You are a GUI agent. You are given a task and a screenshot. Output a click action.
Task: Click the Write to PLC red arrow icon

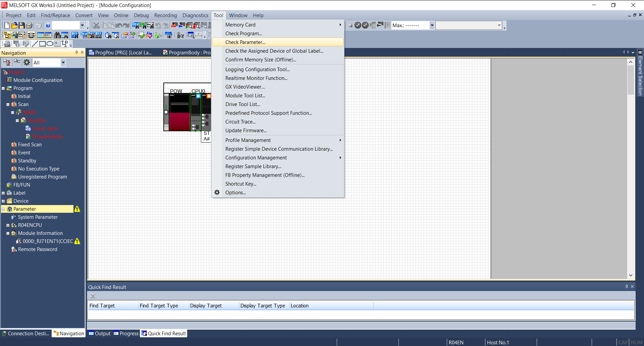tap(174, 25)
